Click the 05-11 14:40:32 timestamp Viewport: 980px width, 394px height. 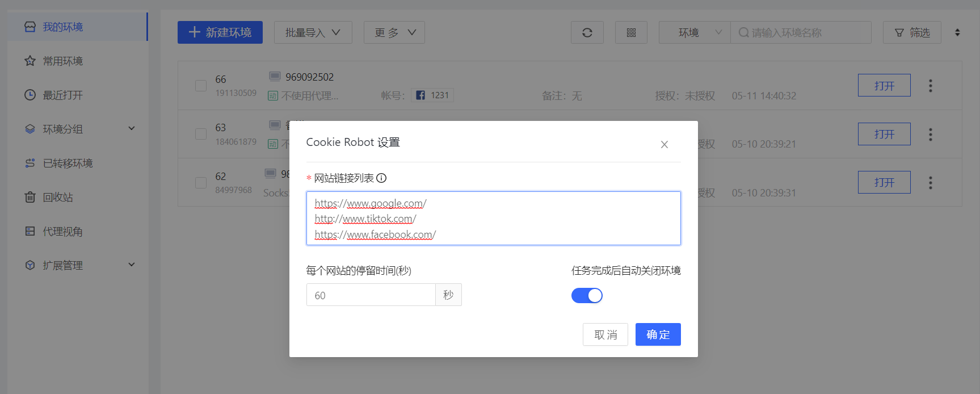click(x=764, y=96)
